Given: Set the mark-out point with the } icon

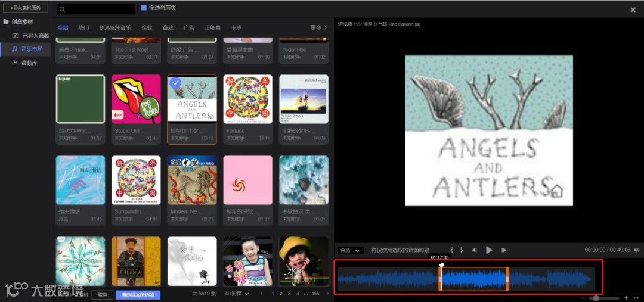Looking at the screenshot, I should (462, 250).
